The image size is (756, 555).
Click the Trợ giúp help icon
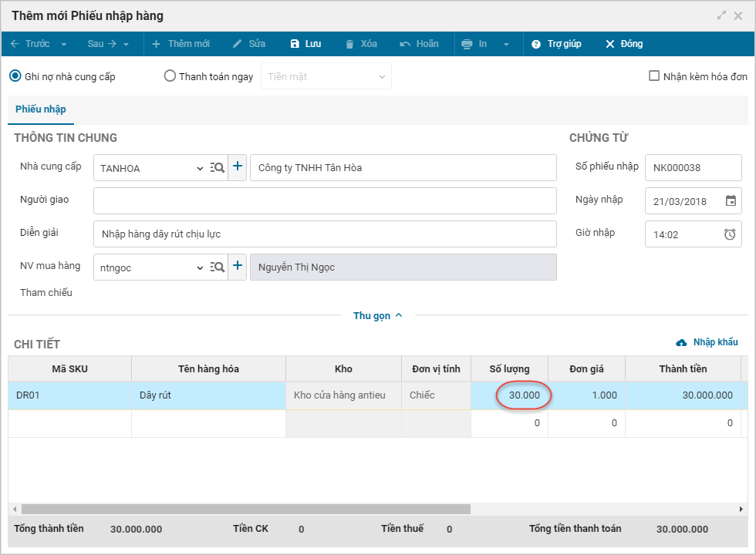coord(536,44)
